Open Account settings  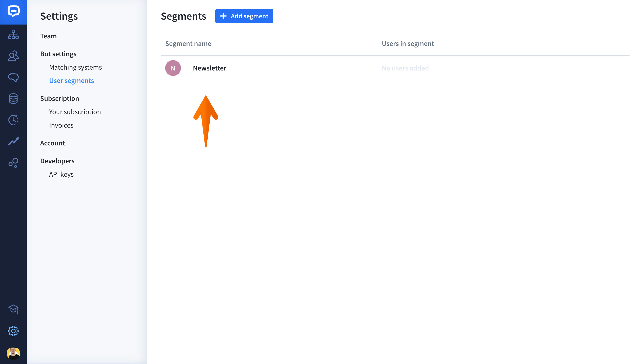[x=52, y=143]
